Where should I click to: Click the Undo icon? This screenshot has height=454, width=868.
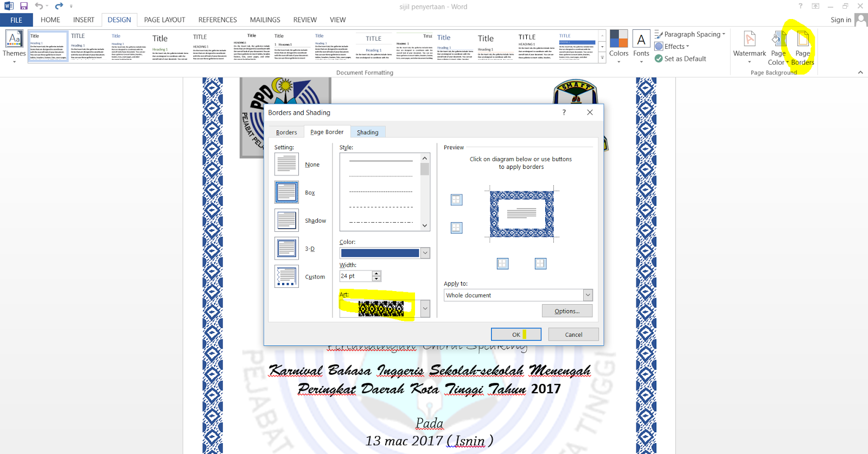(x=39, y=6)
